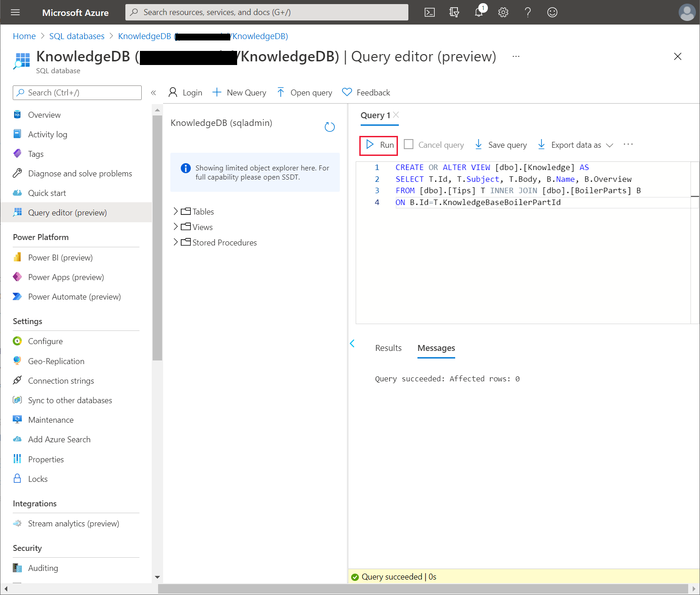Open the account avatar menu
Image resolution: width=700 pixels, height=595 pixels.
click(x=687, y=12)
